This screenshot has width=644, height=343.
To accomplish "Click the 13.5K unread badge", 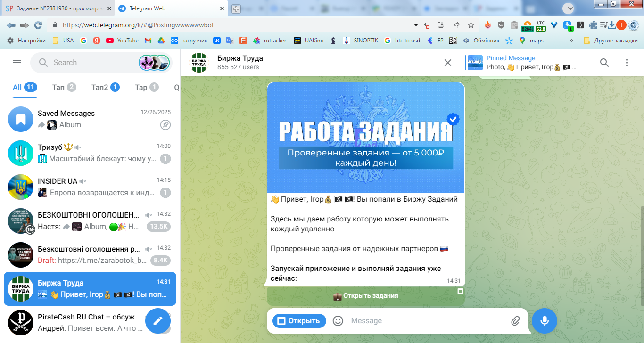I will (158, 227).
